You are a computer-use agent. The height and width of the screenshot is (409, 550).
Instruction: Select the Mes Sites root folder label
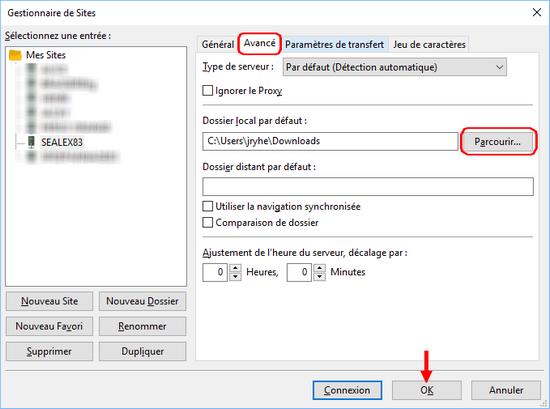pos(46,55)
